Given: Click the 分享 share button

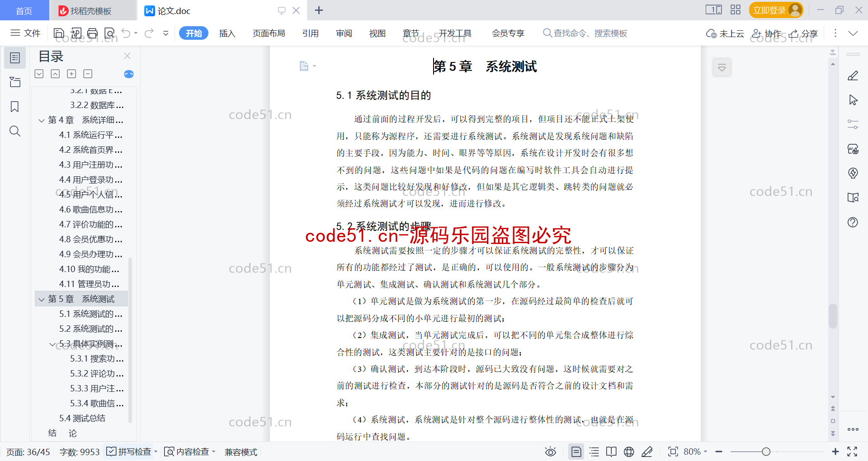Looking at the screenshot, I should pyautogui.click(x=803, y=33).
